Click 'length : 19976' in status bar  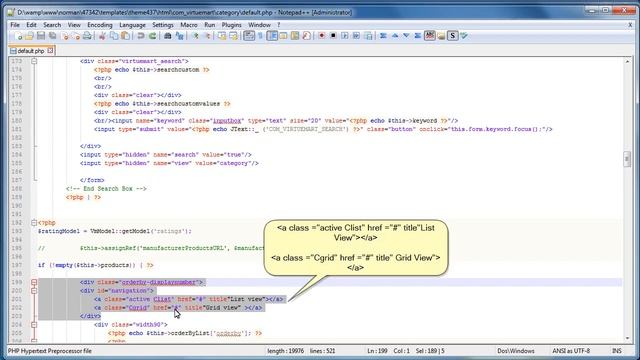(x=285, y=351)
